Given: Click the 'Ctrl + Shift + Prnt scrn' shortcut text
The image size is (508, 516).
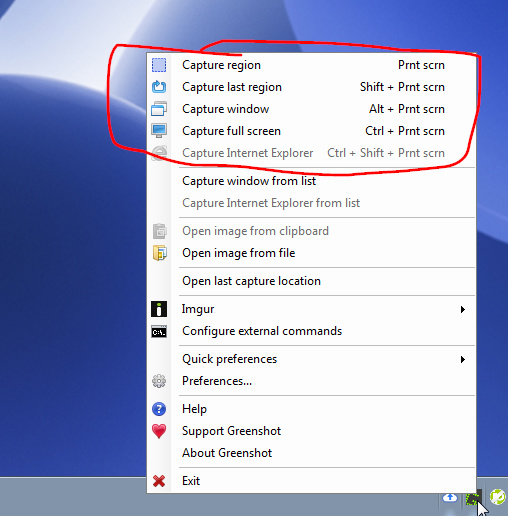Looking at the screenshot, I should (x=386, y=153).
